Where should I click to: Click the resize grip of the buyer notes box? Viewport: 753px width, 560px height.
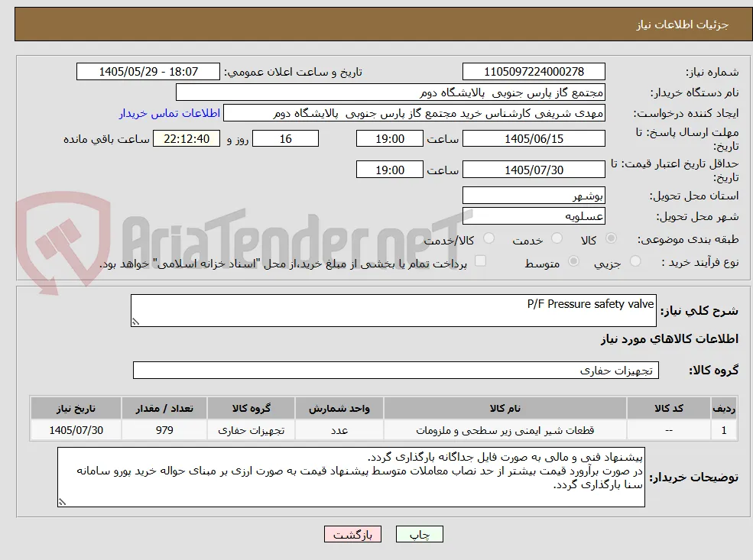tap(62, 502)
